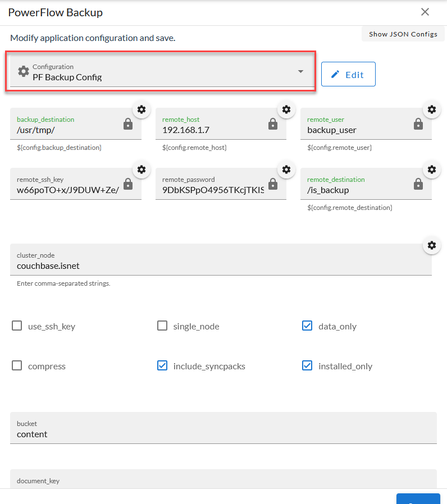Click lock icon in remote_host field
Image resolution: width=447 pixels, height=504 pixels.
click(x=273, y=125)
